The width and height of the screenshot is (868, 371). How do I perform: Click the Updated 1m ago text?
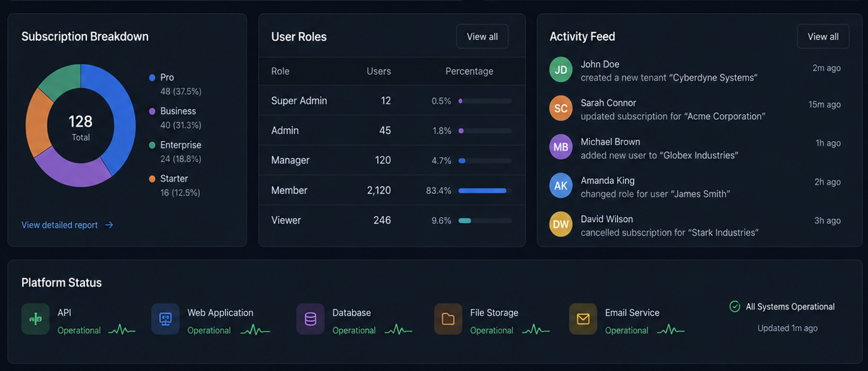pyautogui.click(x=787, y=328)
